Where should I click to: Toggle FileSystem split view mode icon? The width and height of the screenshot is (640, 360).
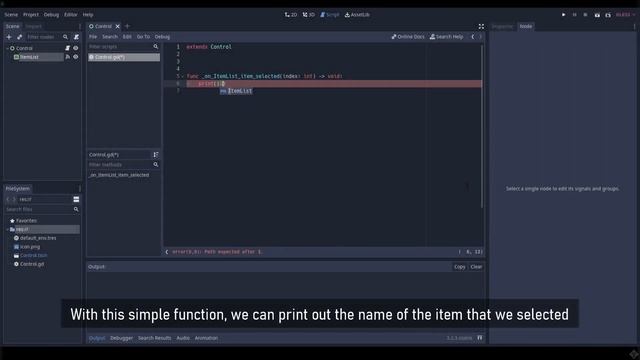point(76,199)
